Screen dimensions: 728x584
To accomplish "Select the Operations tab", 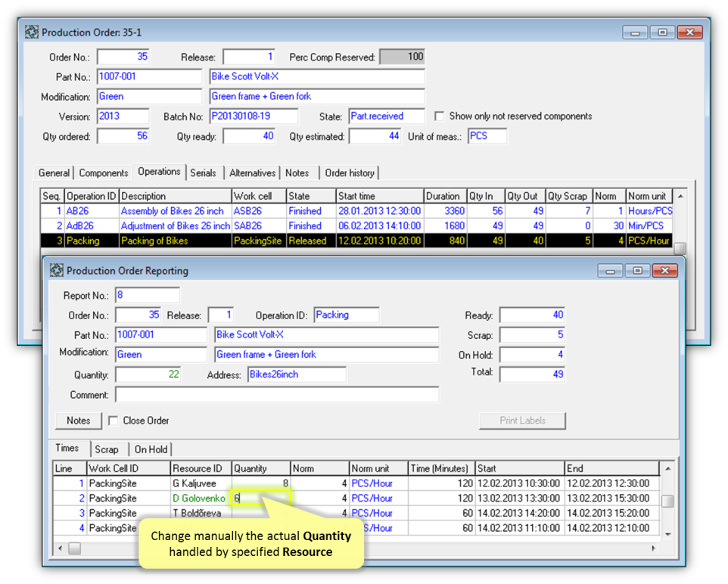I will [x=159, y=171].
